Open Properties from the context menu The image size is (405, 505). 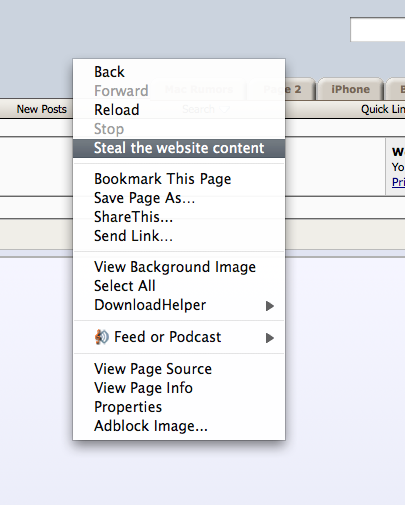coord(179,407)
